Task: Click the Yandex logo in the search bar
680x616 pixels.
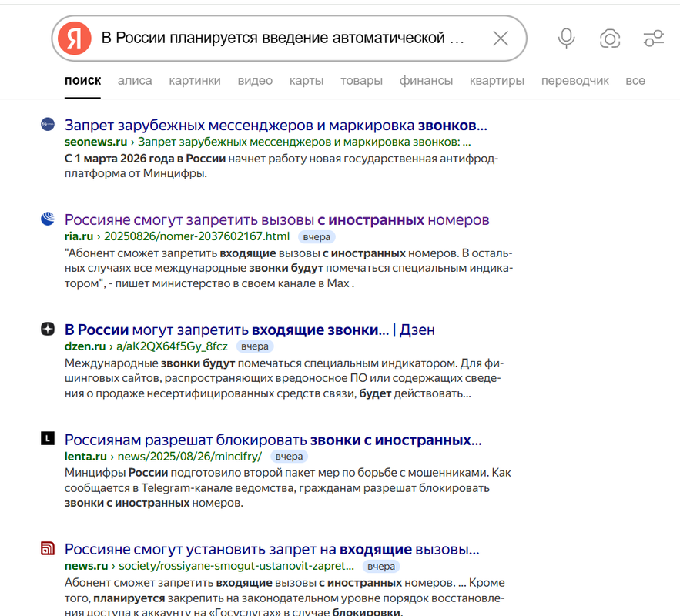Action: (75, 38)
